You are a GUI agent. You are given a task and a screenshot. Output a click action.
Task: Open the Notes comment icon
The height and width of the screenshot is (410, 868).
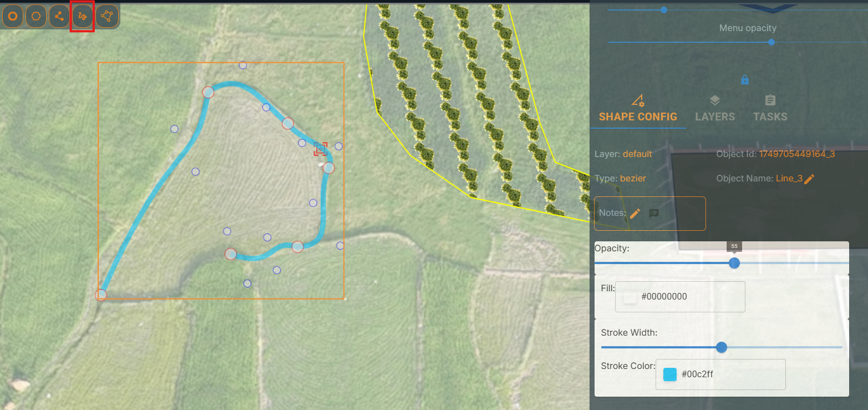pyautogui.click(x=654, y=213)
